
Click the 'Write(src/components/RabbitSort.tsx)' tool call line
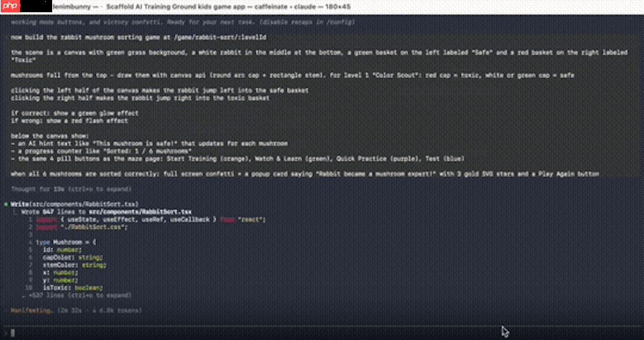(74, 204)
